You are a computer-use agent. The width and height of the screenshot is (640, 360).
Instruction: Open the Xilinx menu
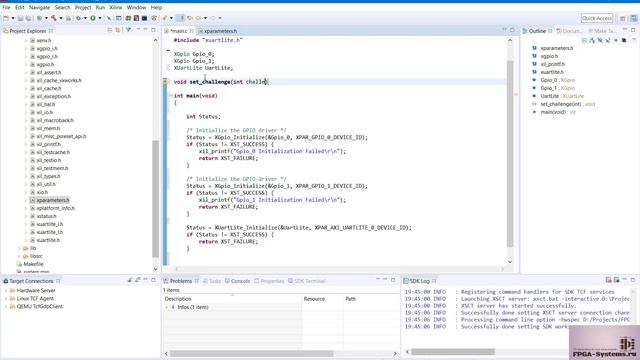pos(116,7)
